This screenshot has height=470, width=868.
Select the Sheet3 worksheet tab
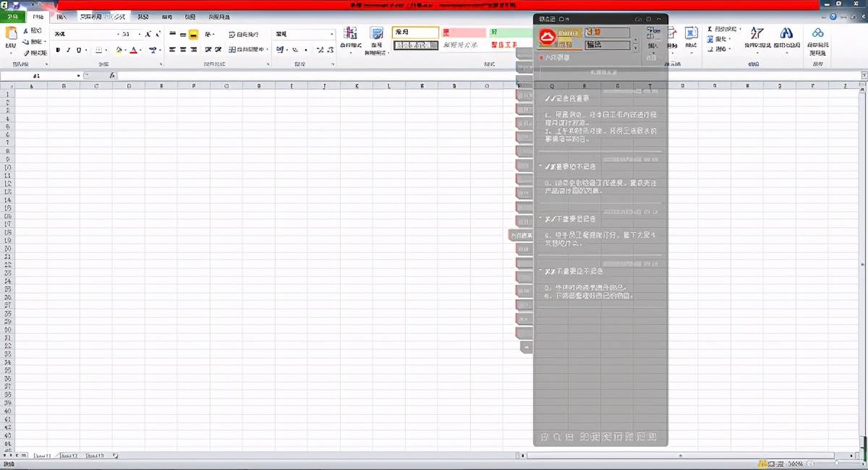click(x=94, y=456)
